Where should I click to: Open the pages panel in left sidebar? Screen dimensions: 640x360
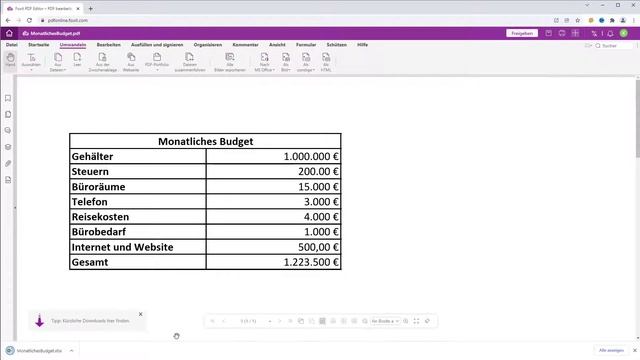[8, 114]
